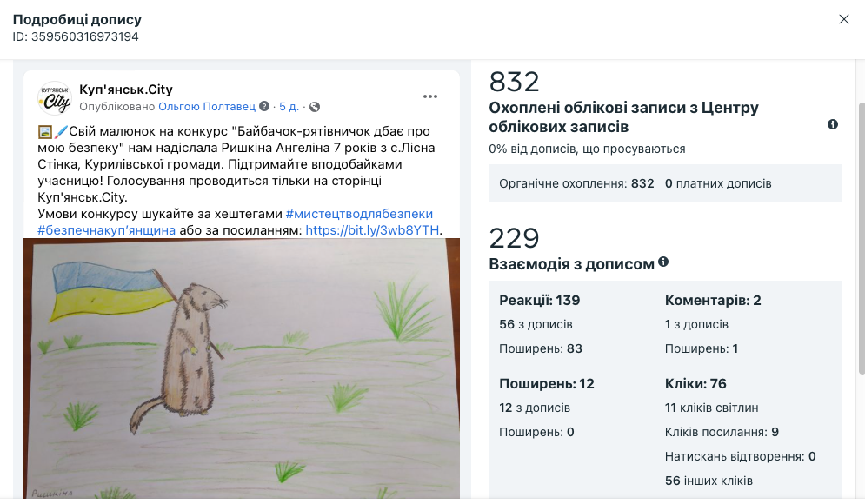Close the Подробиці допису dialog

point(843,19)
